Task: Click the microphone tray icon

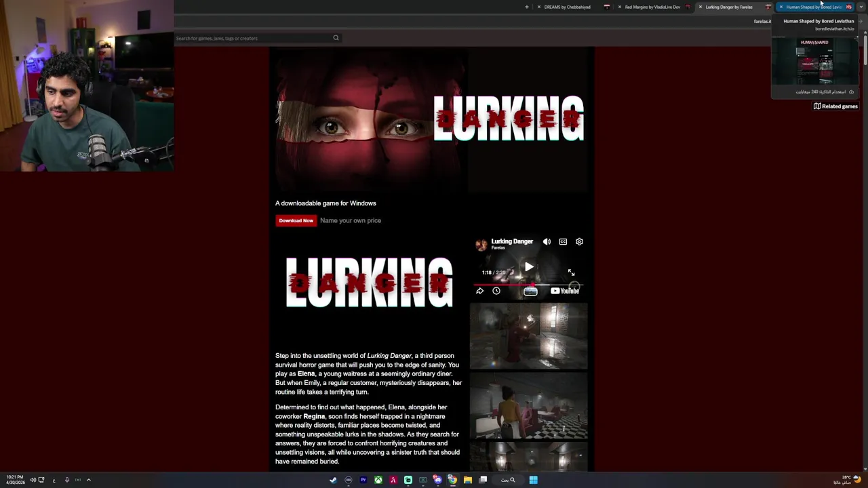Action: 66,480
